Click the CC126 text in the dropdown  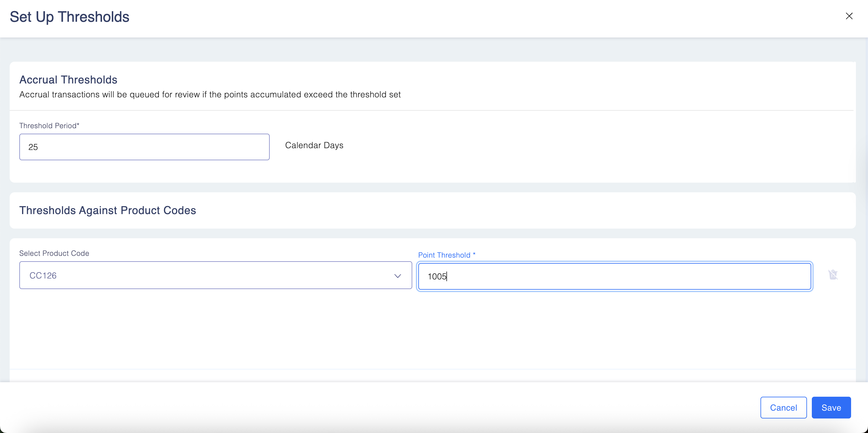[x=43, y=276]
